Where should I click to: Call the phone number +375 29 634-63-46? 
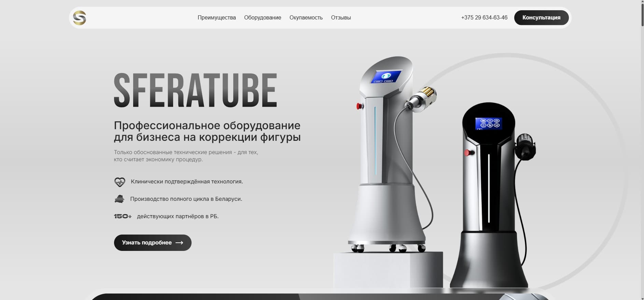pos(484,18)
